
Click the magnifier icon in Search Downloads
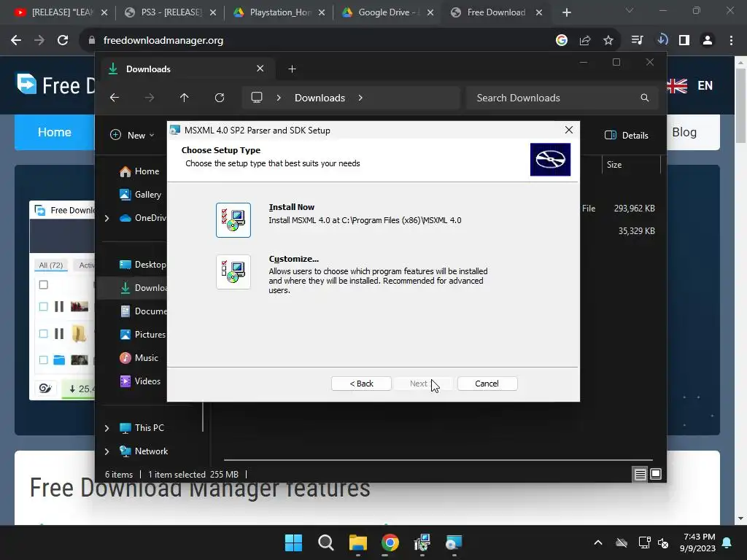pyautogui.click(x=645, y=98)
